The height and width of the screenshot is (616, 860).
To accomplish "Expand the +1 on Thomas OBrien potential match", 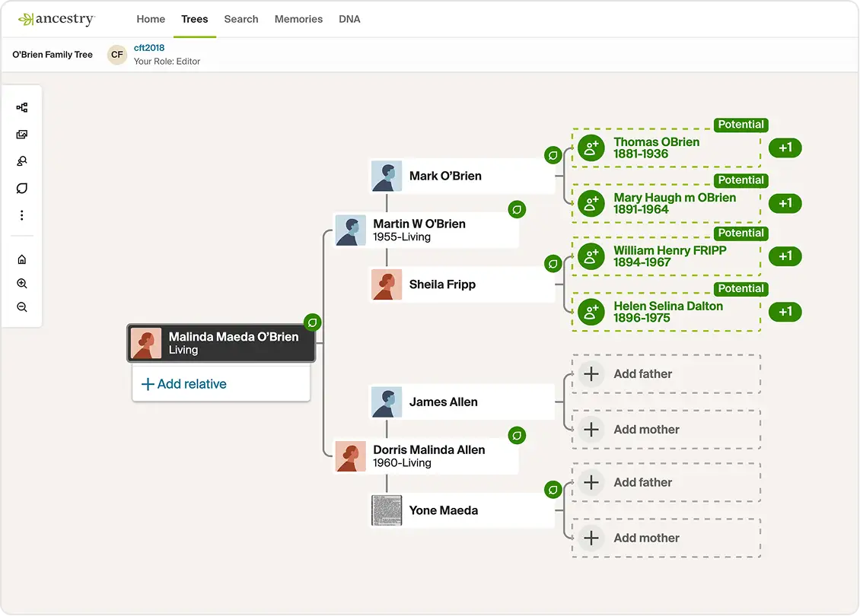I will coord(785,148).
